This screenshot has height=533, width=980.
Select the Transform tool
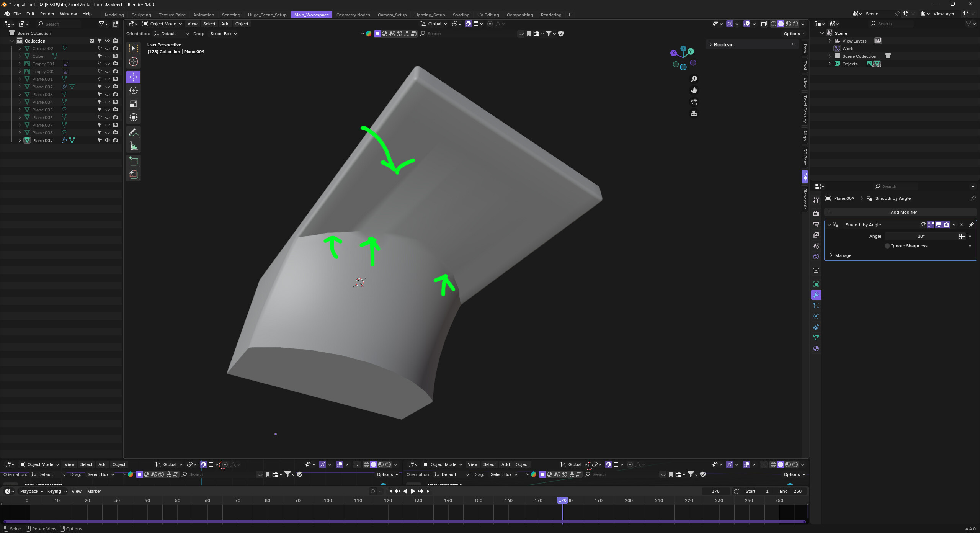tap(133, 117)
